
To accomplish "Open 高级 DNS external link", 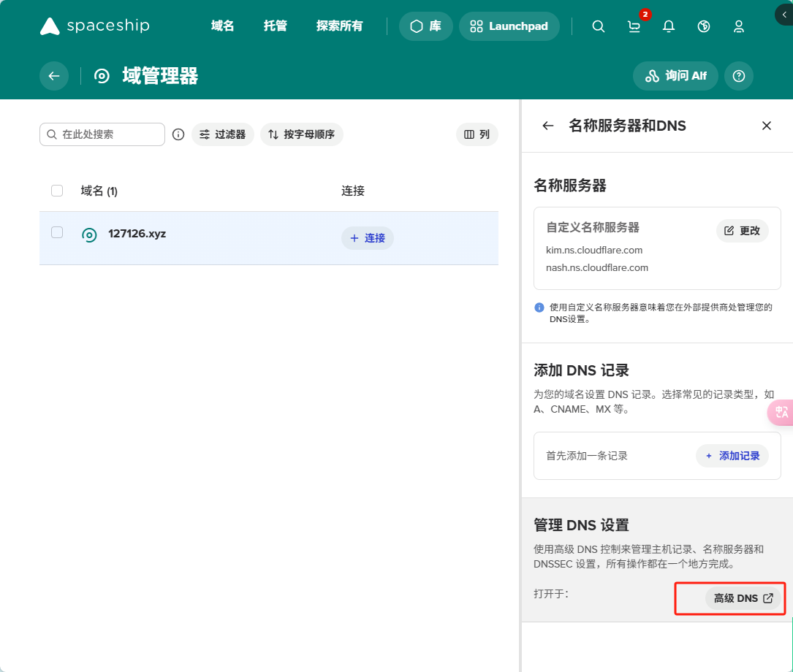I will (743, 598).
